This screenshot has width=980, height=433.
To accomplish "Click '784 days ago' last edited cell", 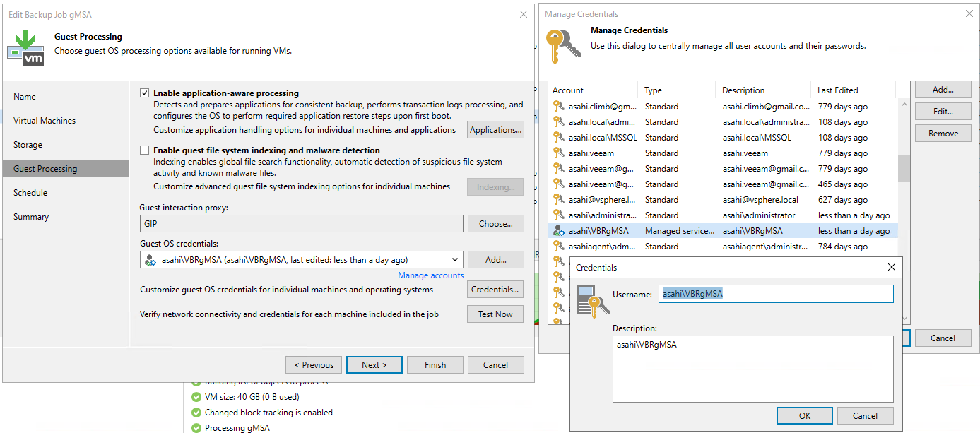I will coord(843,247).
